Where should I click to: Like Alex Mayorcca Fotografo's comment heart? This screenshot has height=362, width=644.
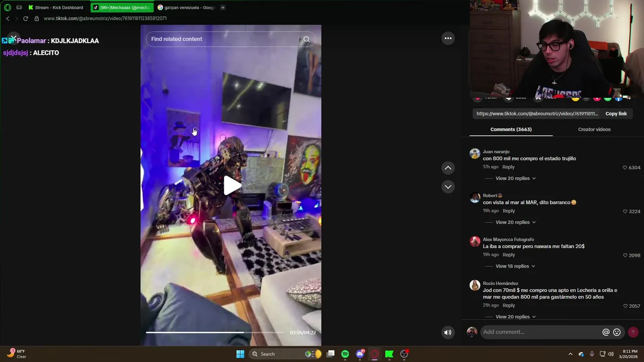(625, 255)
